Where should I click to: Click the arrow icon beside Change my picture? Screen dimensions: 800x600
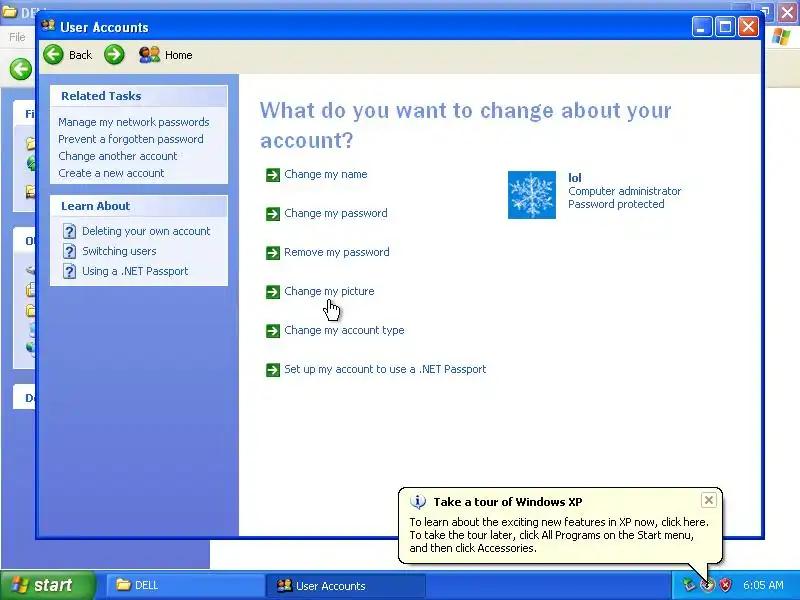273,292
